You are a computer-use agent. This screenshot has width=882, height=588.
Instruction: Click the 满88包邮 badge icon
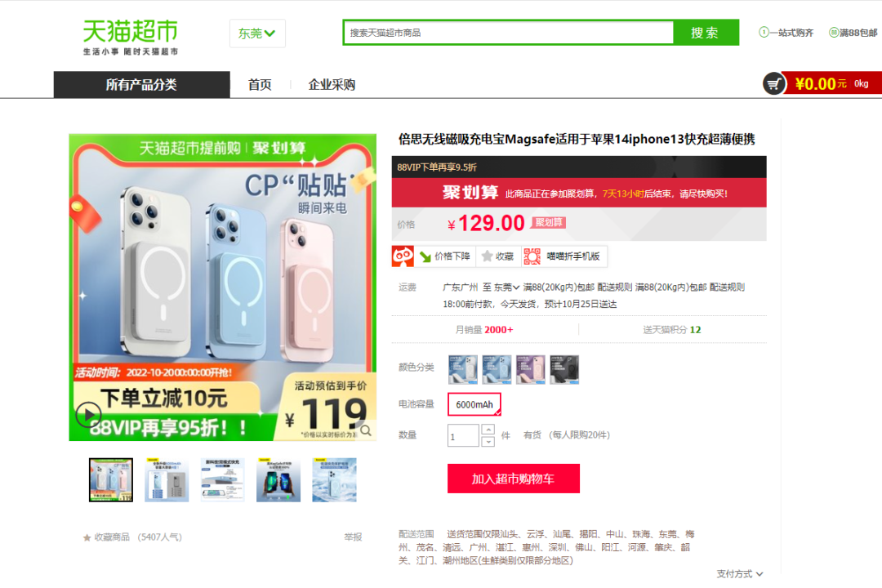pyautogui.click(x=834, y=33)
